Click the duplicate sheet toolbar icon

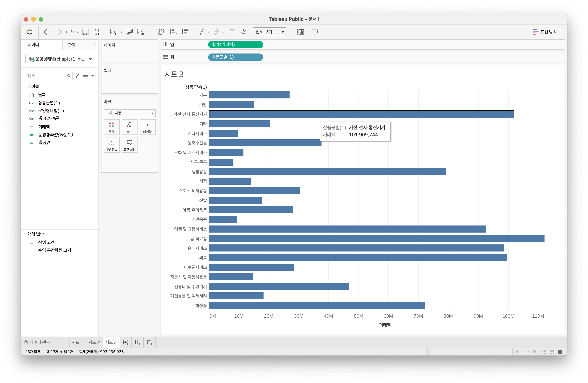coord(129,32)
